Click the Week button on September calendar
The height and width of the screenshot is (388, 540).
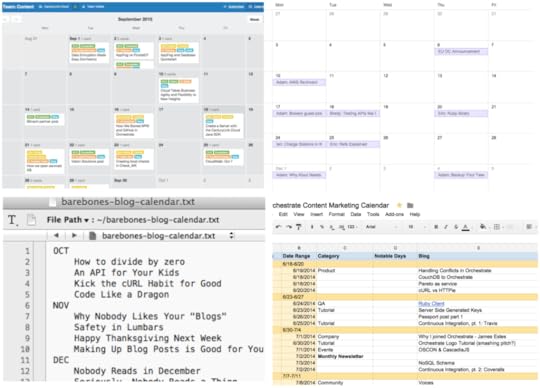255,19
